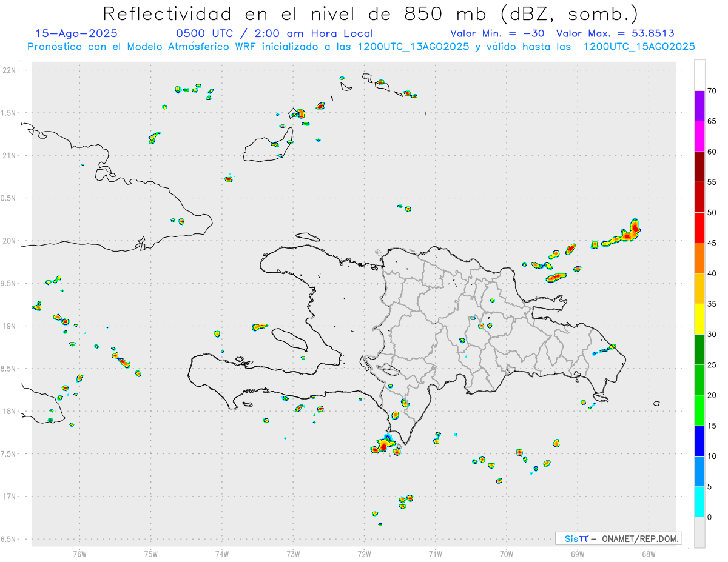Click the 'Valor Min. = -30' text

point(497,34)
